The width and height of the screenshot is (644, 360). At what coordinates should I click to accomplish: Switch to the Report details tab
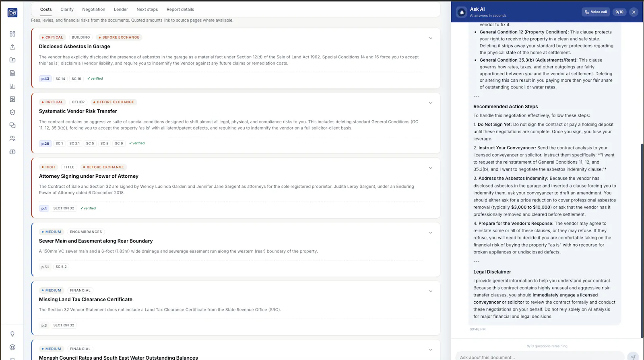180,9
